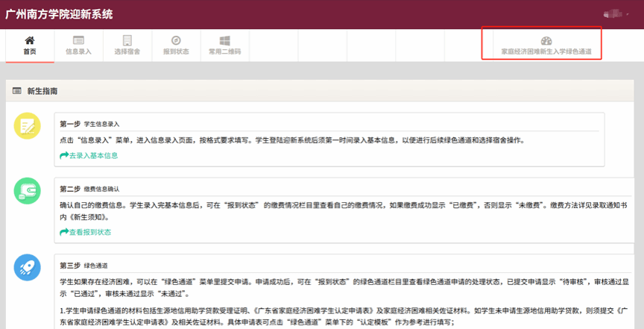The image size is (644, 329).
Task: Open the 报到状态 compass icon
Action: [176, 40]
